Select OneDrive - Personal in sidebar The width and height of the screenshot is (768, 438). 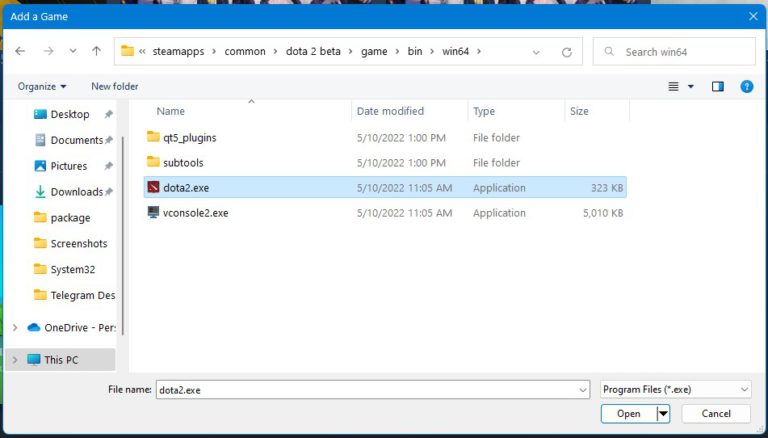tap(80, 327)
